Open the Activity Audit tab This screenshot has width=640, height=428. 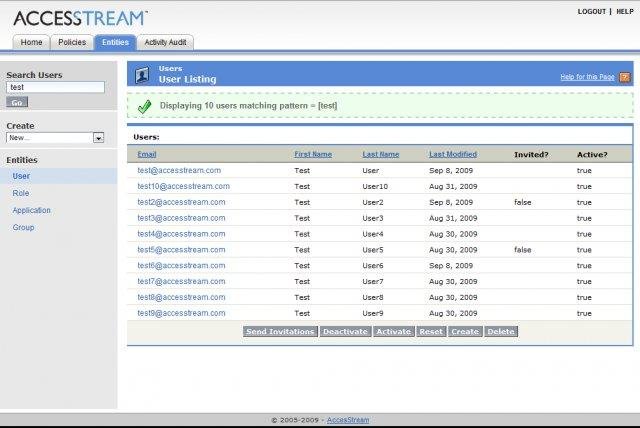pos(165,42)
